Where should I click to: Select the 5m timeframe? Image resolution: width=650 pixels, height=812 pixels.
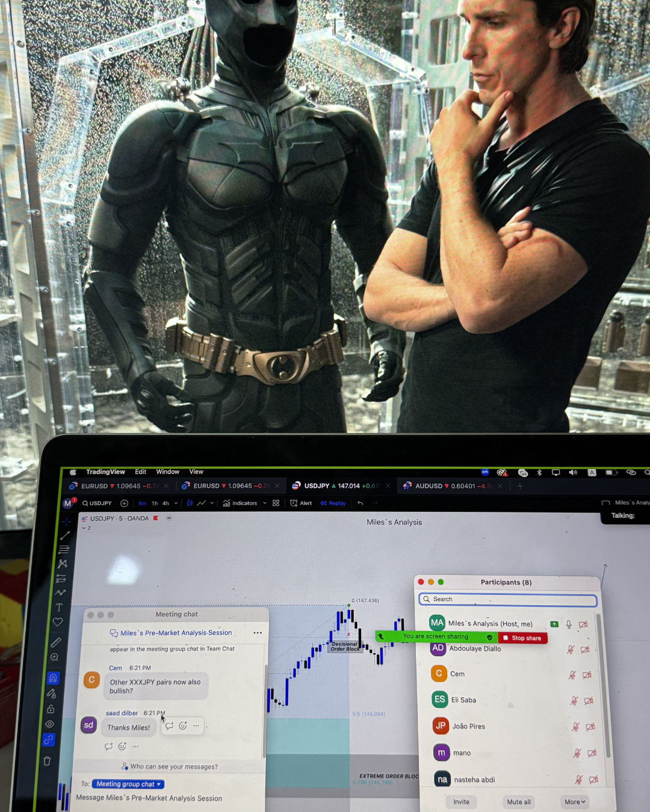143,503
